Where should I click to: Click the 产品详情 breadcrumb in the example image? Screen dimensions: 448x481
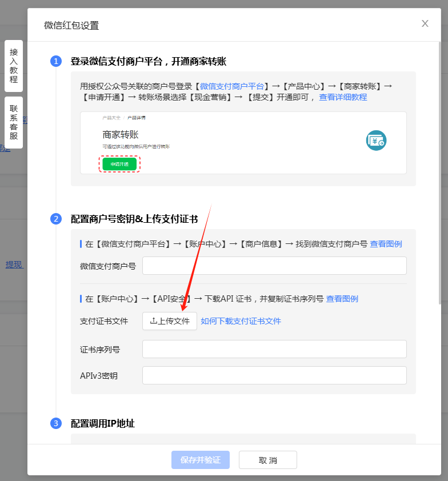(x=137, y=118)
